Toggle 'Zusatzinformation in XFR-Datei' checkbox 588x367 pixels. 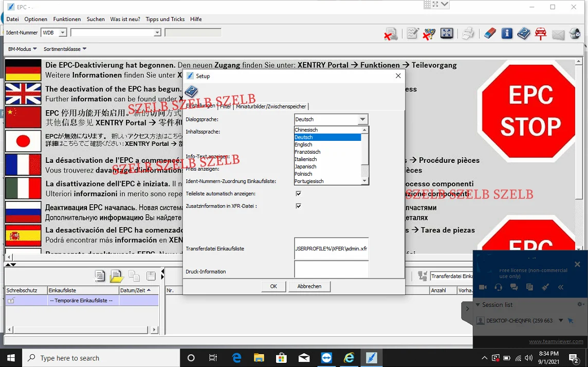[299, 206]
